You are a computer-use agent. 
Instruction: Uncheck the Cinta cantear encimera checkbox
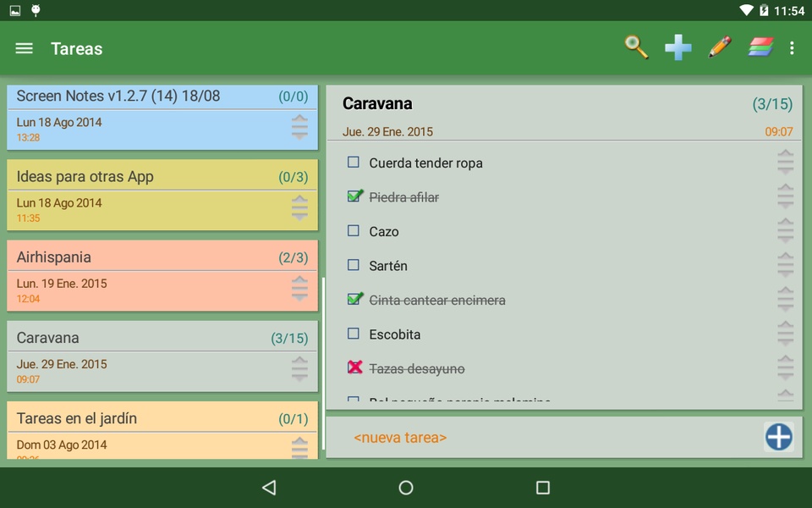pyautogui.click(x=354, y=299)
